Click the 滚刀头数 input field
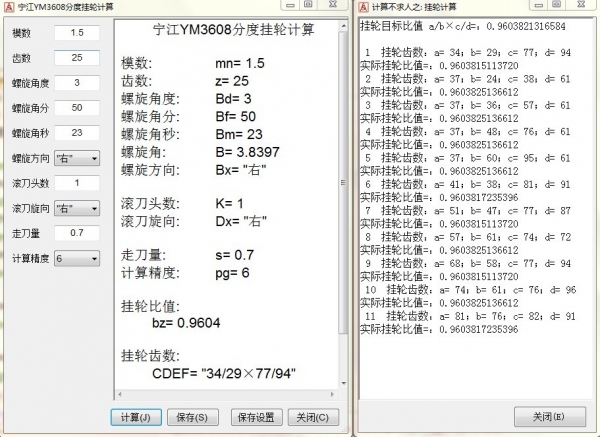The height and width of the screenshot is (437, 600). [x=77, y=183]
